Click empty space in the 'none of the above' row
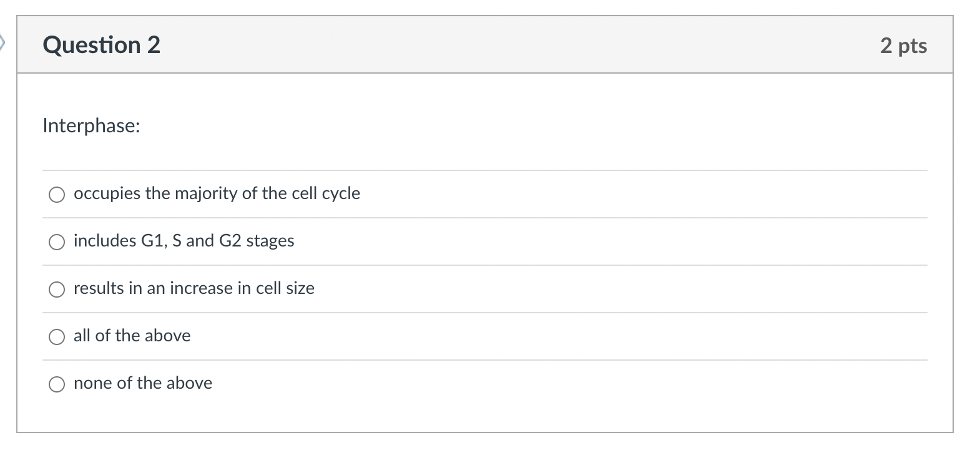 [x=562, y=384]
